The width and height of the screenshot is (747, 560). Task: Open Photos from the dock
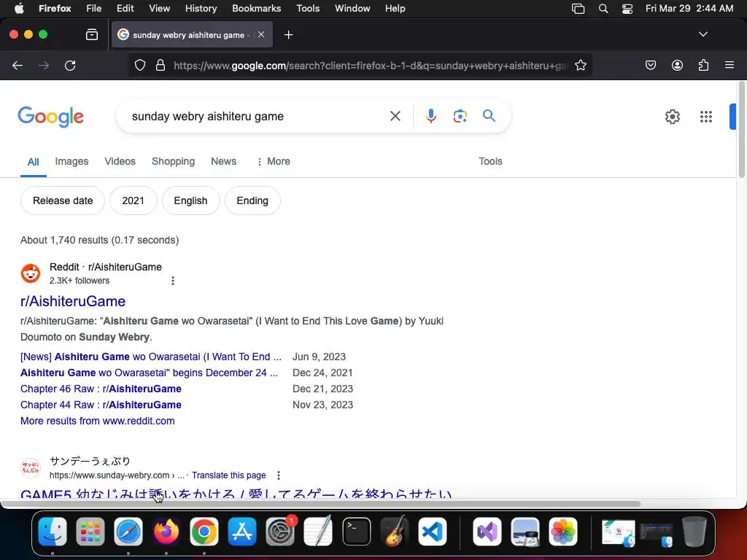[x=562, y=532]
